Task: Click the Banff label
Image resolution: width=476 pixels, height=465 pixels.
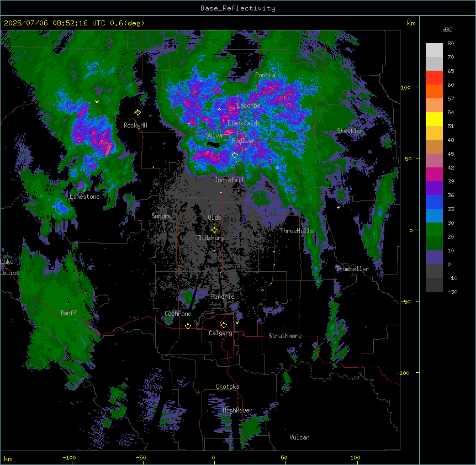Action: [x=68, y=313]
